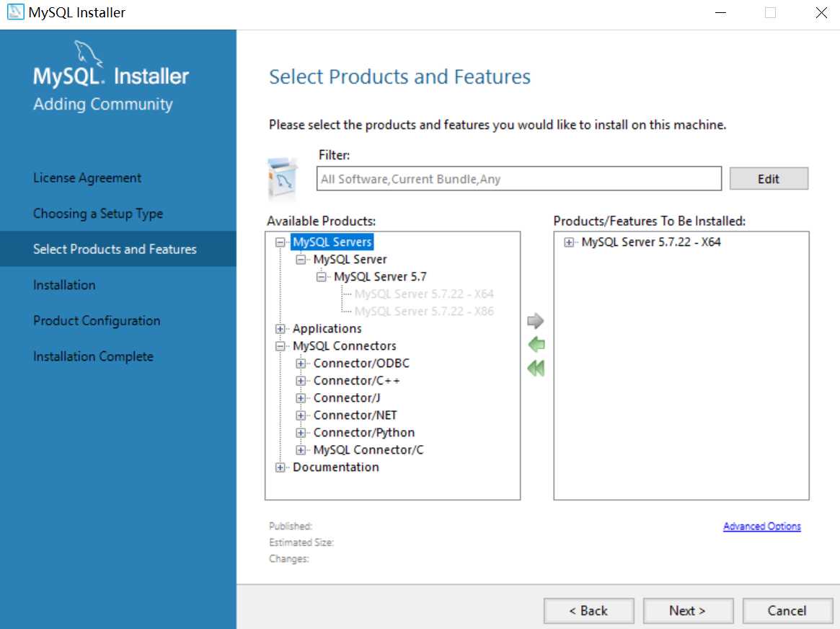Go to License Agreement step

[87, 178]
